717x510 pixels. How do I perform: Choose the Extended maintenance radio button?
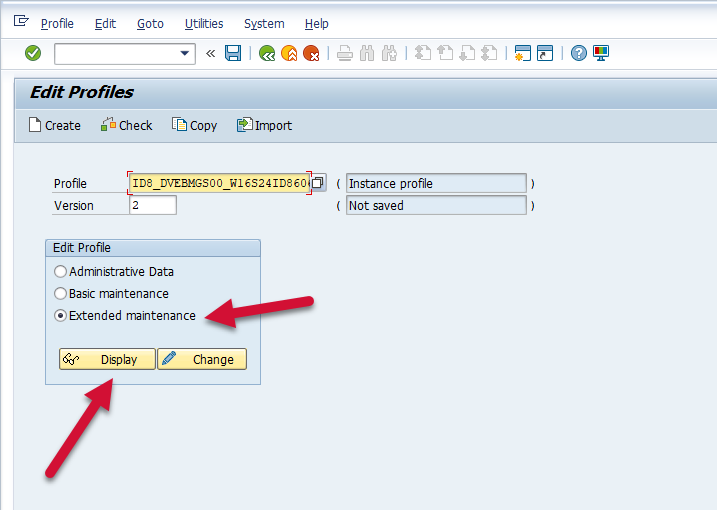click(61, 316)
